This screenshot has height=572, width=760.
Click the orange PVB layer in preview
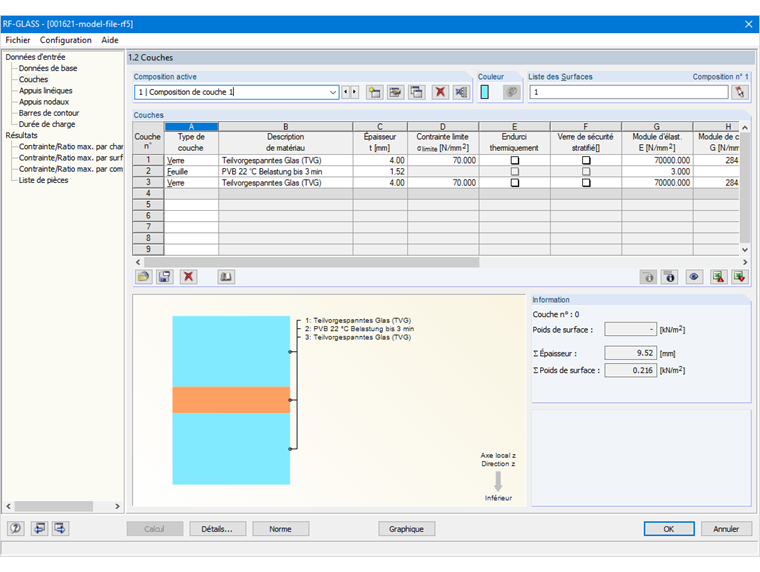231,400
